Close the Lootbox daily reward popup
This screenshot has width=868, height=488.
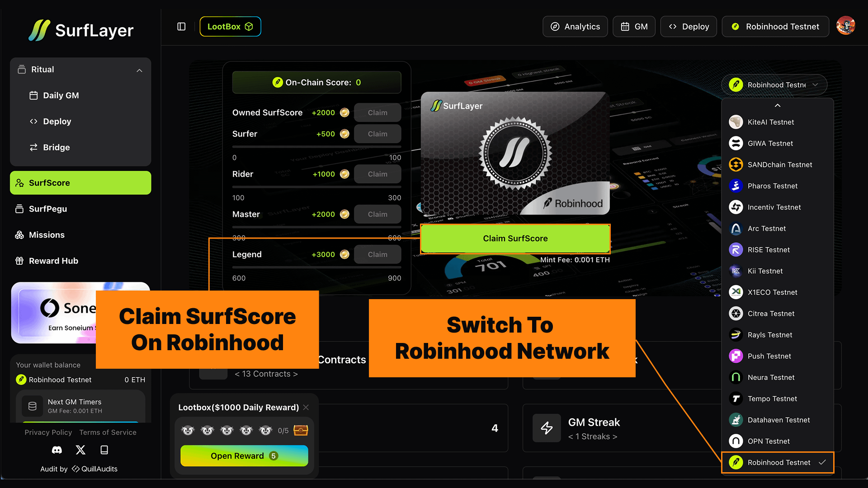(306, 408)
